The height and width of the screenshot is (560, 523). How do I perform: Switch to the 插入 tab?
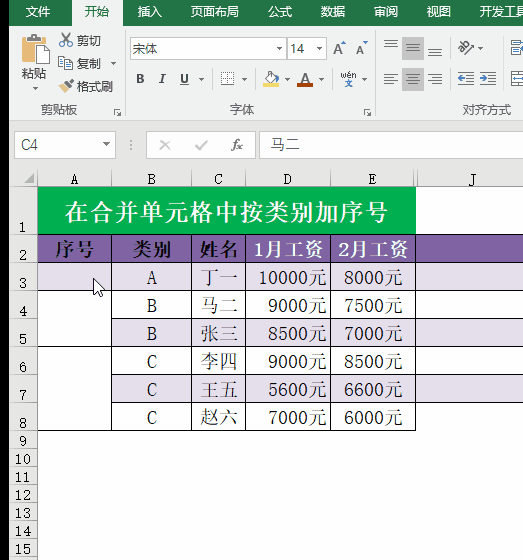point(150,12)
